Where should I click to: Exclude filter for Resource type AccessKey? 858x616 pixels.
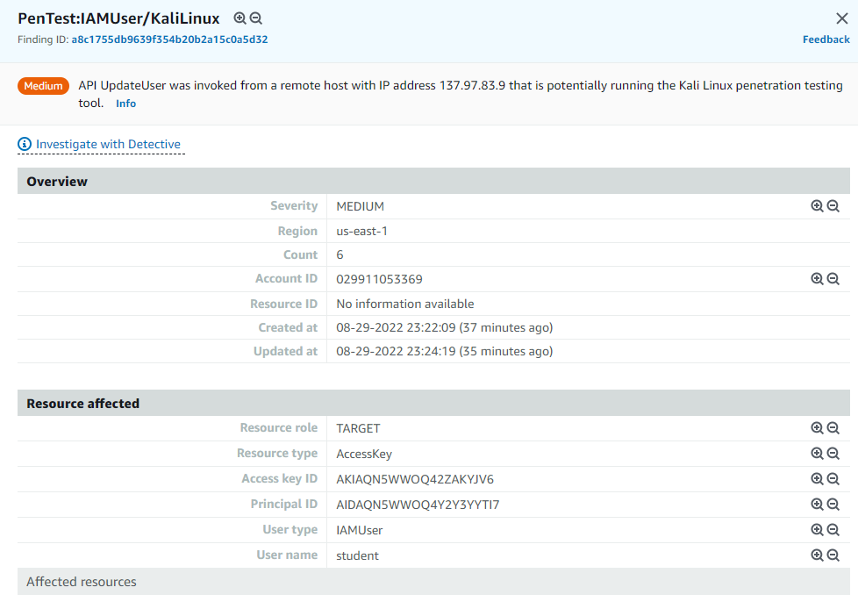[x=833, y=454]
